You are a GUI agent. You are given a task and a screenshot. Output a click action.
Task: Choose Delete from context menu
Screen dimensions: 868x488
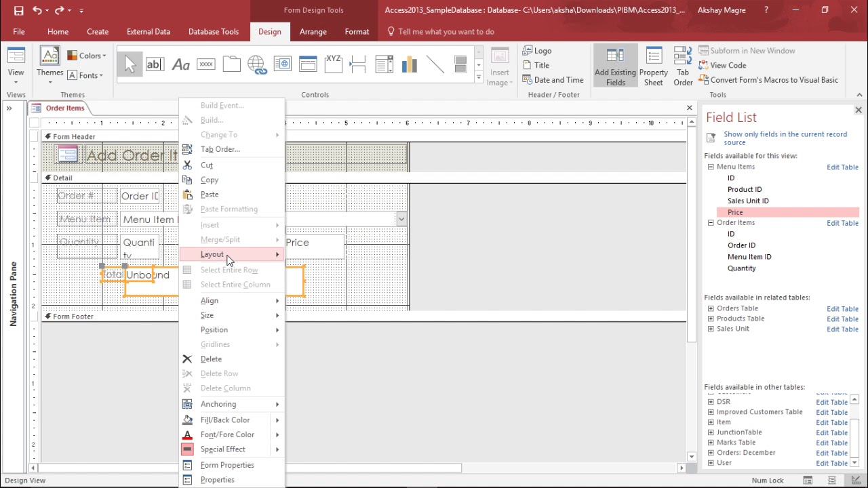coord(231,359)
